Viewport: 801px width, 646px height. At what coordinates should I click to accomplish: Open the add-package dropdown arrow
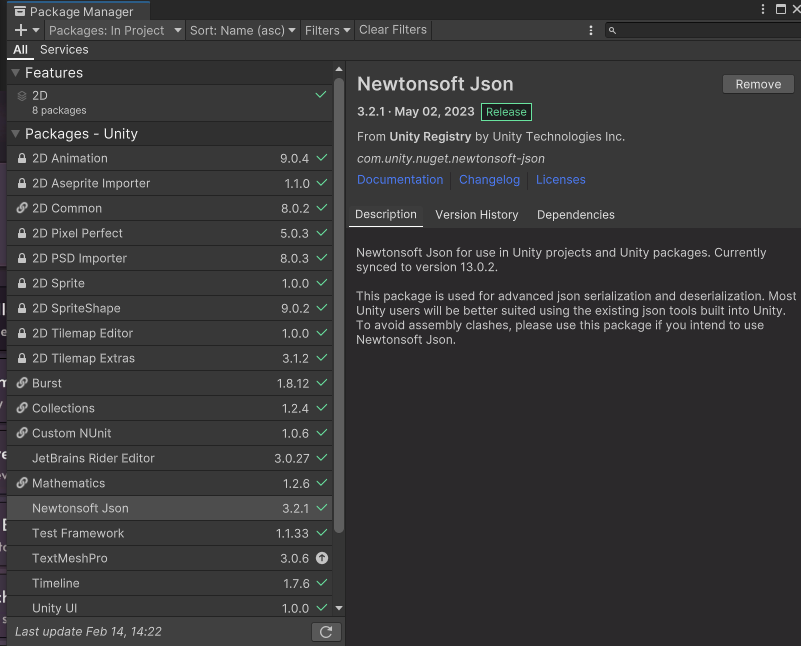click(x=36, y=30)
